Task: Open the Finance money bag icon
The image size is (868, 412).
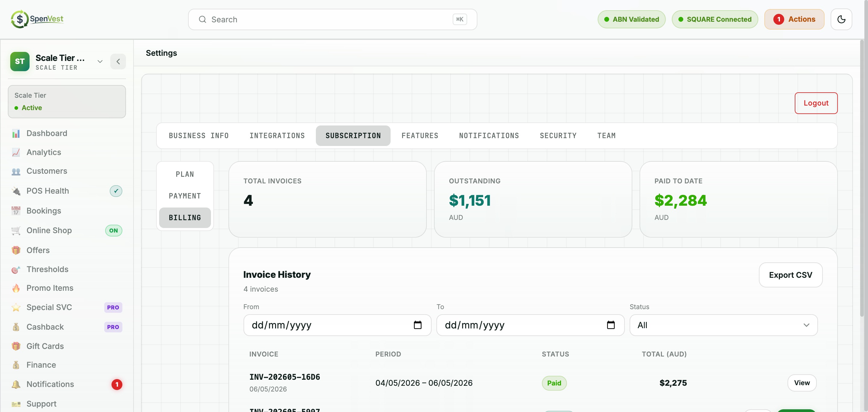Action: [x=16, y=365]
